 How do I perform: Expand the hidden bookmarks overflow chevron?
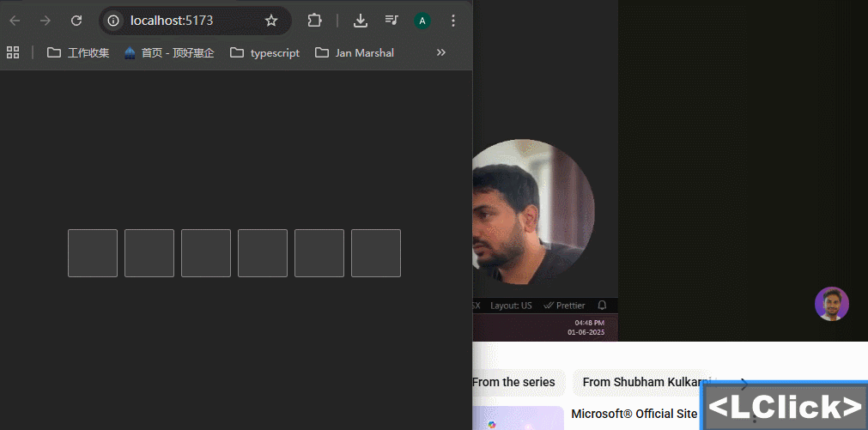pyautogui.click(x=441, y=52)
